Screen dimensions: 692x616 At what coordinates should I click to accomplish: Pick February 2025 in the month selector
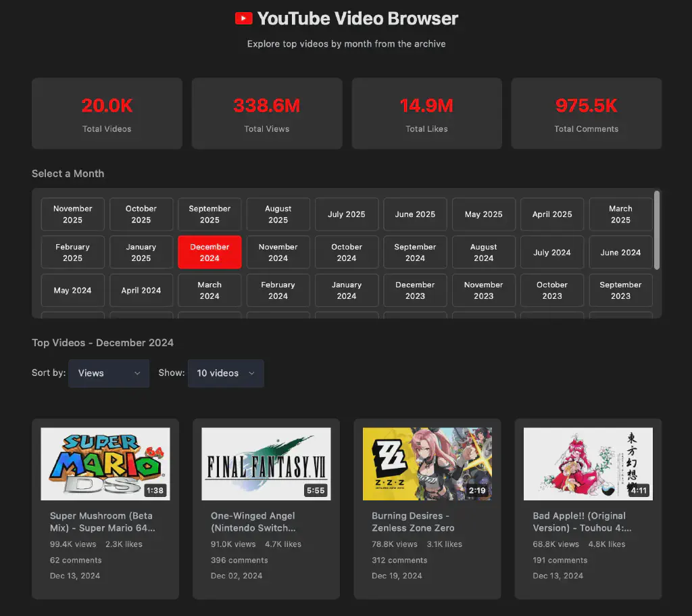click(x=72, y=252)
